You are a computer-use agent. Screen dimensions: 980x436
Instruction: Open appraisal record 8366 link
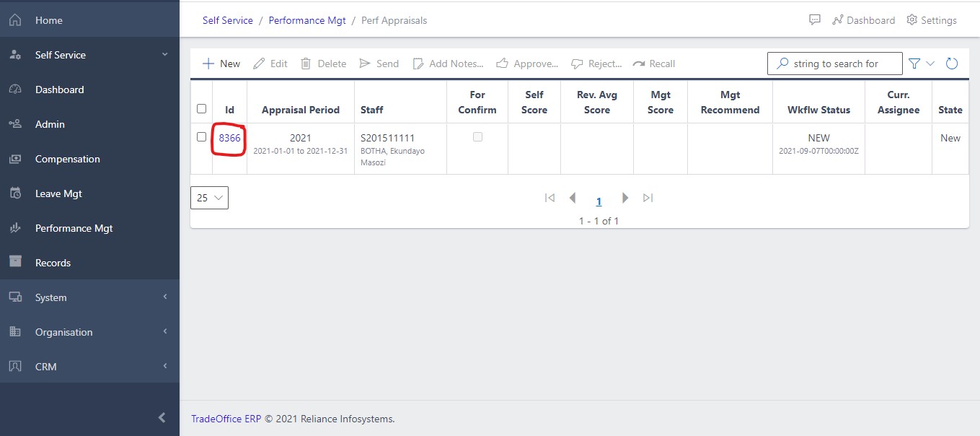point(229,137)
